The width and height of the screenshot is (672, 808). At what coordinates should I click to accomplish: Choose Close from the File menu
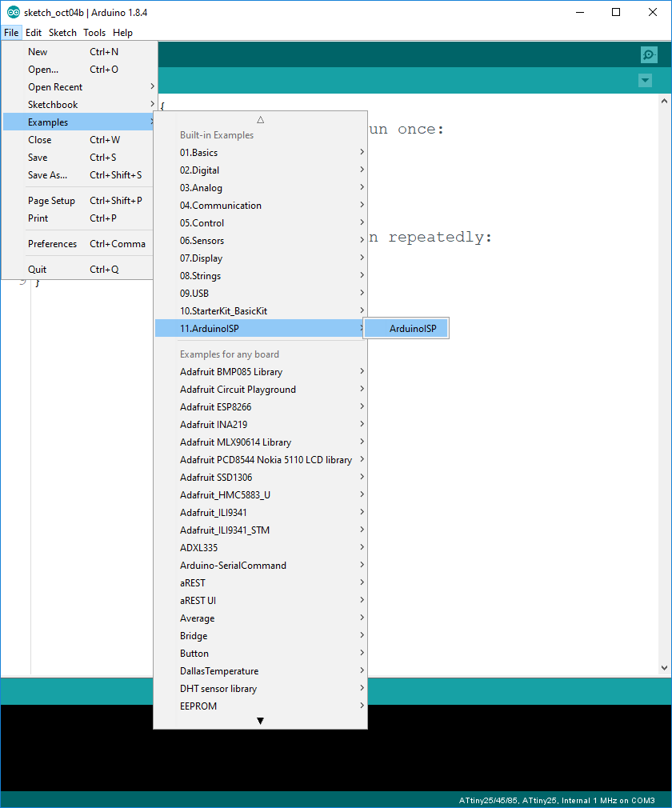[78, 140]
